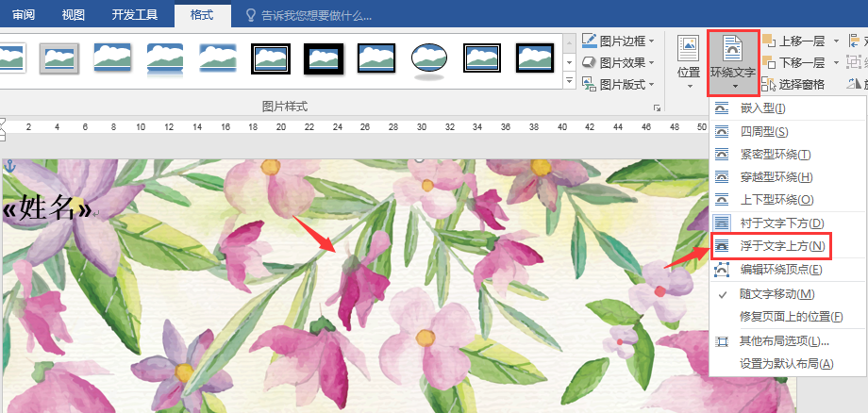The width and height of the screenshot is (868, 413).
Task: Apply the reflected rounded rectangle picture style
Action: coord(165,58)
